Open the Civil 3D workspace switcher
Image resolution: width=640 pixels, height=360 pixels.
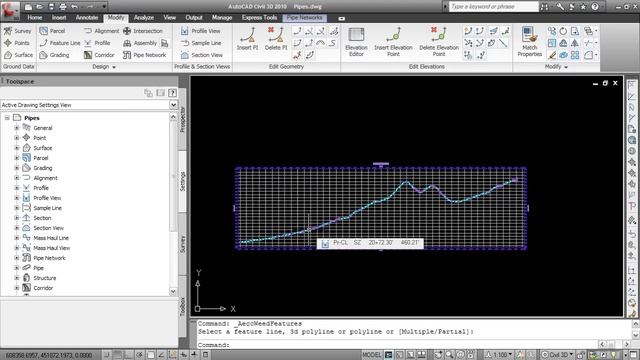coord(558,355)
